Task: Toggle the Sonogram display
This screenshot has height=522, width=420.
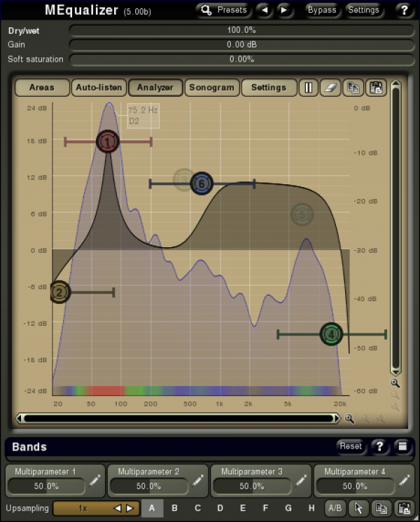Action: click(x=212, y=88)
